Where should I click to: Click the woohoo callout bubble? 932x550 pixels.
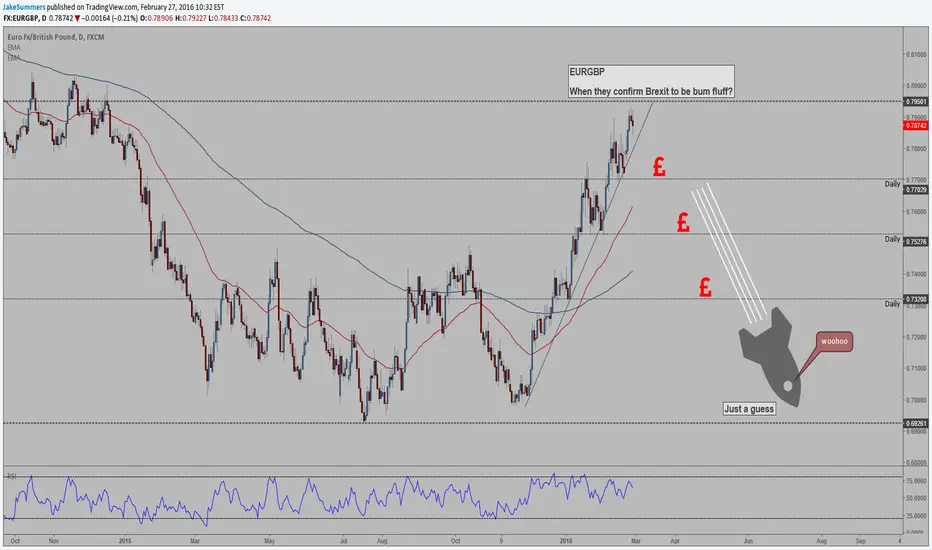coord(835,341)
